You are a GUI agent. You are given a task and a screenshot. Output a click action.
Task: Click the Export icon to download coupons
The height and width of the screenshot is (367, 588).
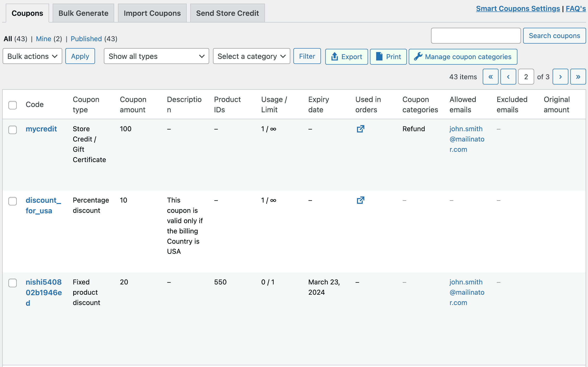[346, 56]
